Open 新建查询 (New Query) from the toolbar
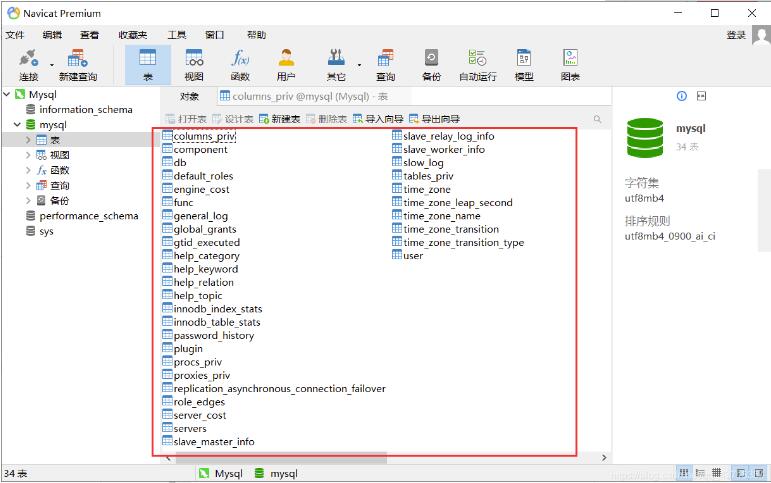This screenshot has height=483, width=771. [77, 64]
